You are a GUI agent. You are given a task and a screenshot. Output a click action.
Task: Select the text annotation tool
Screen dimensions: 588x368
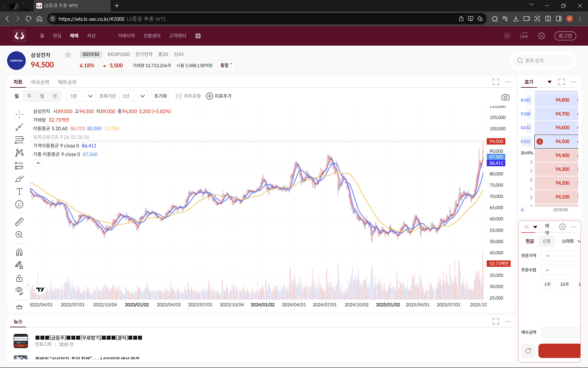19,192
